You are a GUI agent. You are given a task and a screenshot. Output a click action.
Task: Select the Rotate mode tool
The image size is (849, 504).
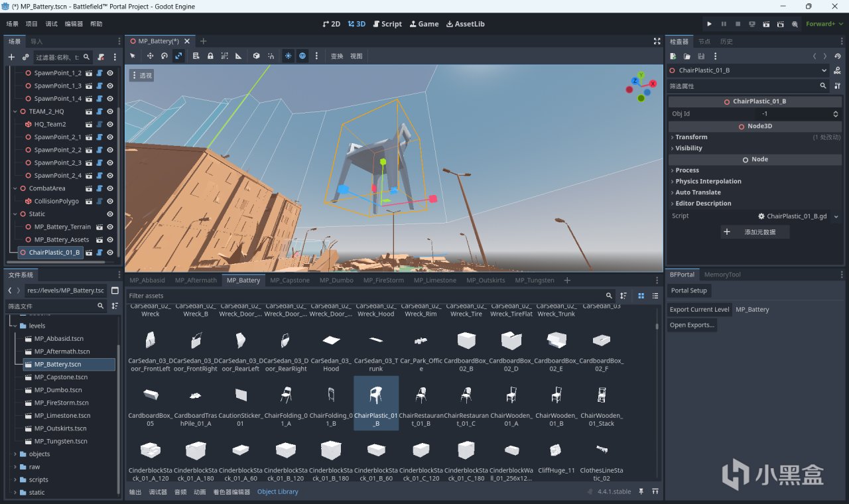tap(164, 56)
